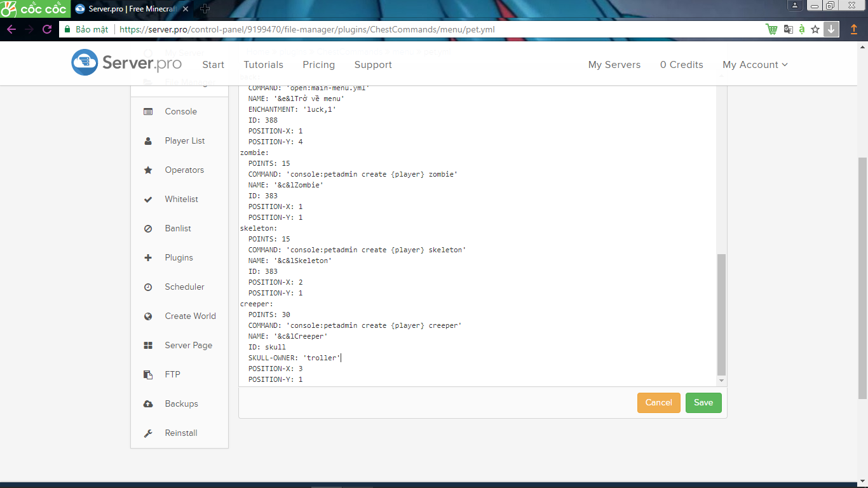Click the green padlock security icon
Image resolution: width=868 pixels, height=488 pixels.
[x=66, y=29]
